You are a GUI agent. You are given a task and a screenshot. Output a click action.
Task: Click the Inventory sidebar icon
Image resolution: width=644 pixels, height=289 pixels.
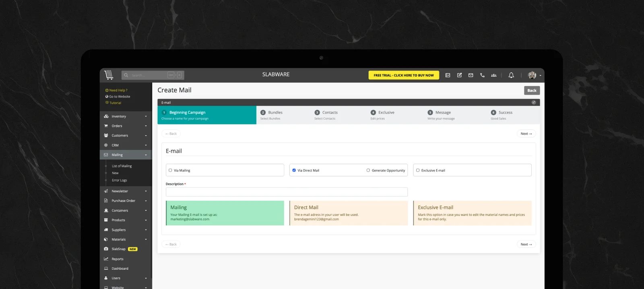[106, 116]
